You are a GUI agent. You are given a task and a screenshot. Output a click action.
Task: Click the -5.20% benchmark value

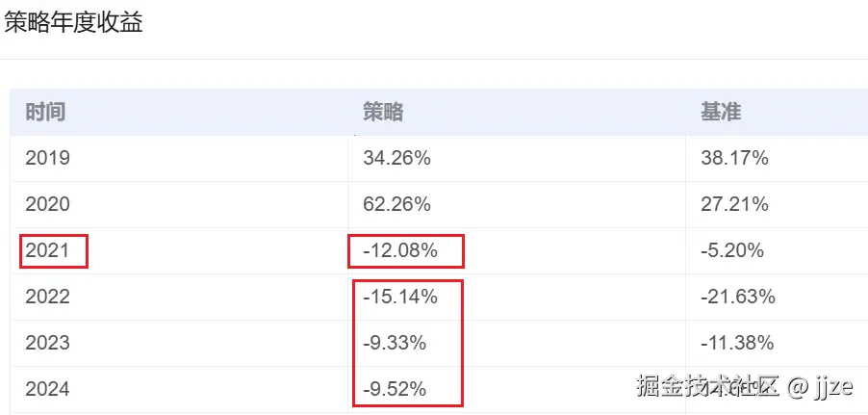(x=732, y=251)
